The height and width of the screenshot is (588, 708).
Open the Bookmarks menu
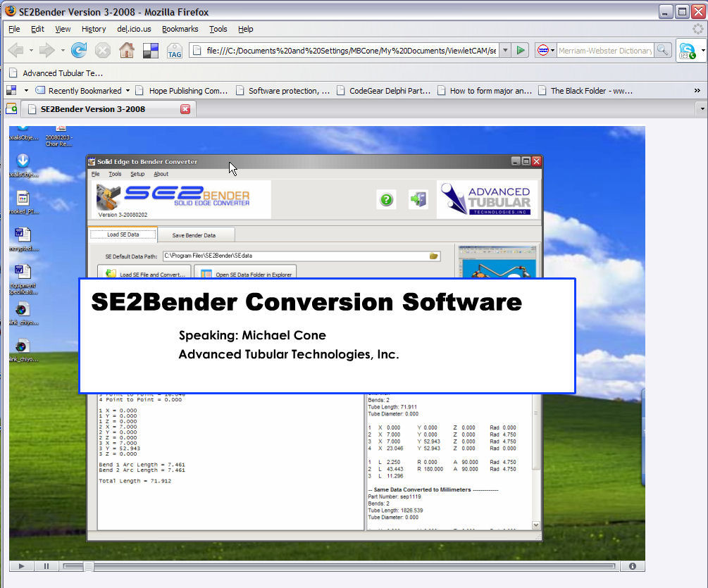pyautogui.click(x=180, y=29)
